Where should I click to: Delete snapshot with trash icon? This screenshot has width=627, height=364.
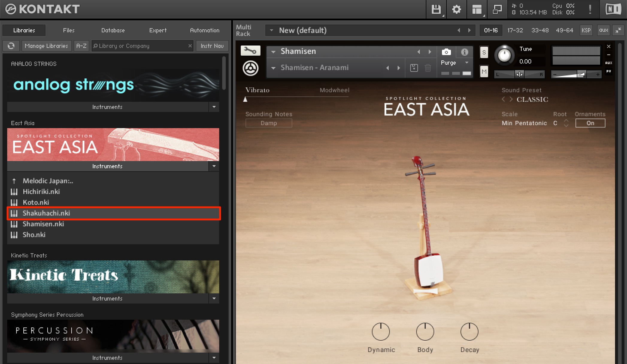pyautogui.click(x=428, y=68)
